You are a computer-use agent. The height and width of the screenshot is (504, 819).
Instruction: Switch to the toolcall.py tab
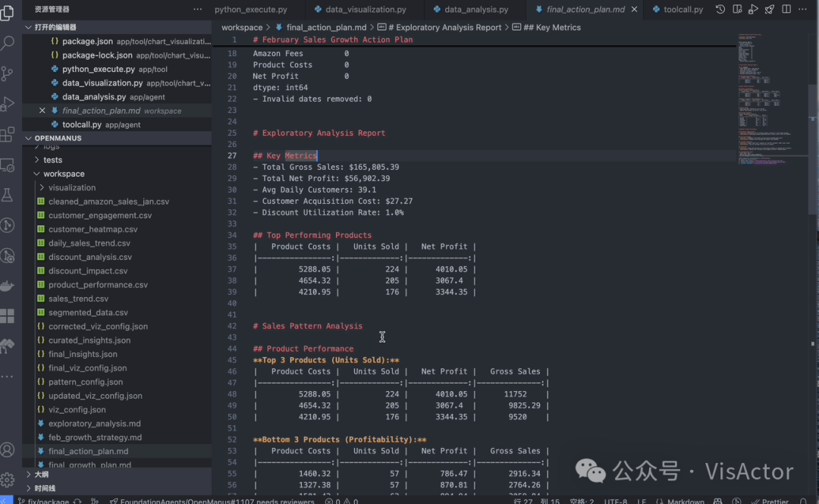(x=682, y=10)
